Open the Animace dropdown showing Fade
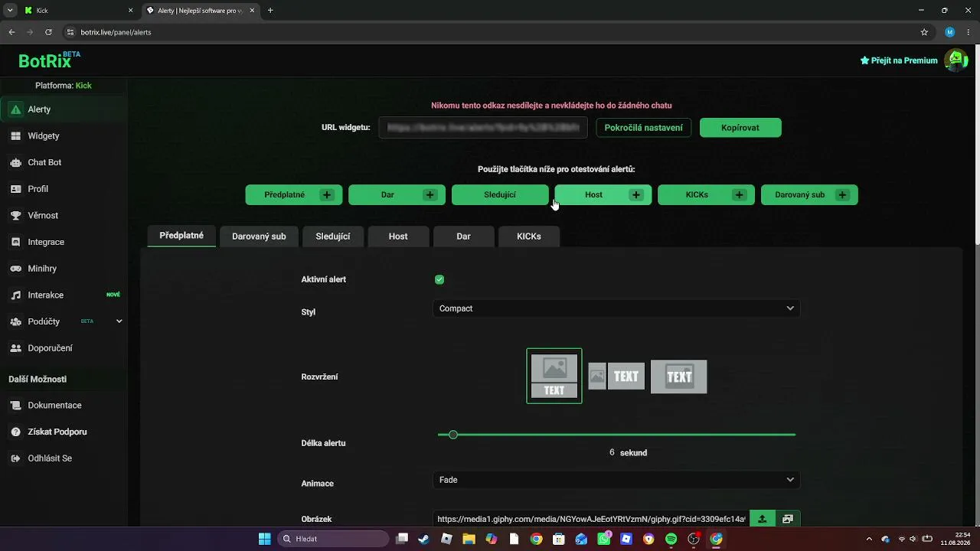 616,480
